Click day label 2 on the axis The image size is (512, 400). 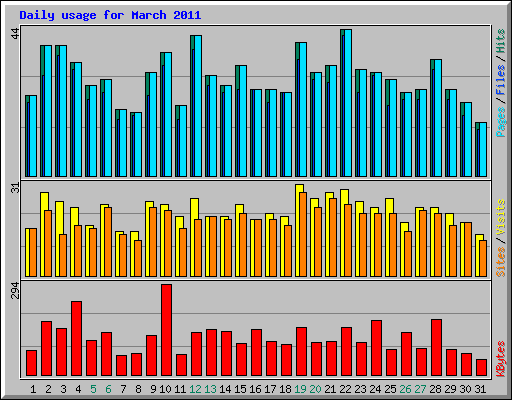tap(48, 389)
